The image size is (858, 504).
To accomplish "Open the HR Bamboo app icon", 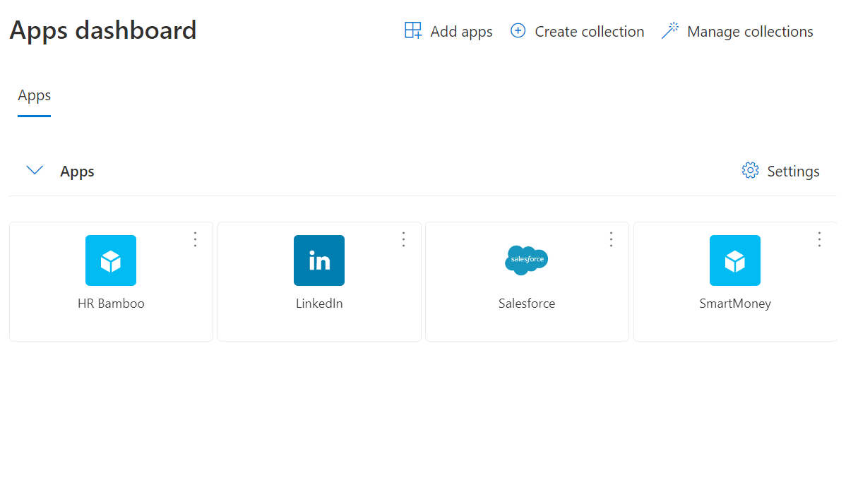I will click(111, 260).
